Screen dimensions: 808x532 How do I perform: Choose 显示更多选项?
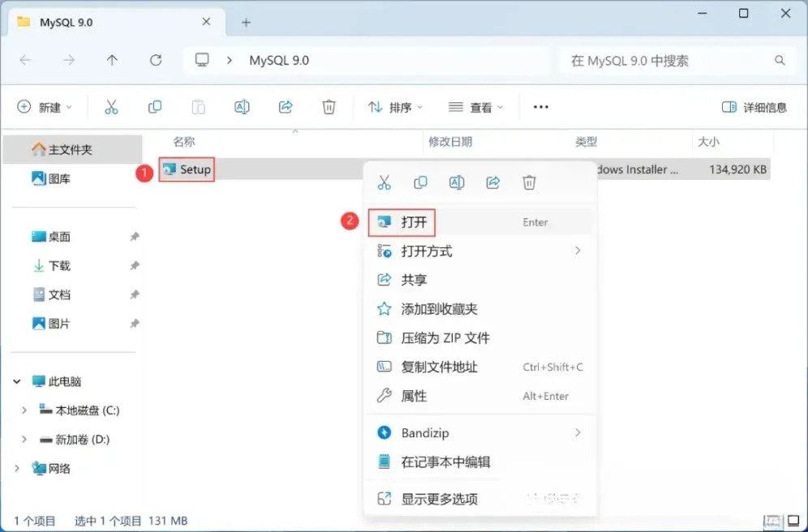(480, 499)
